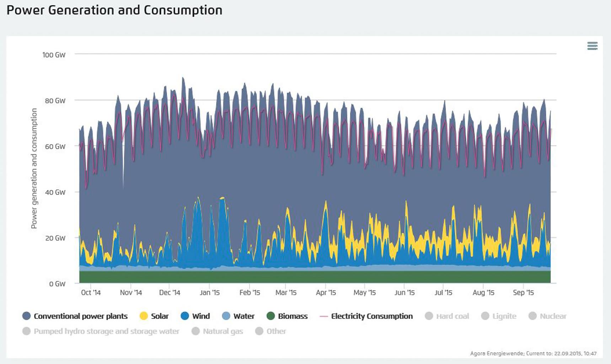Click the 40 GW axis value
Viewport: 611px width, 364px height.
coord(55,192)
